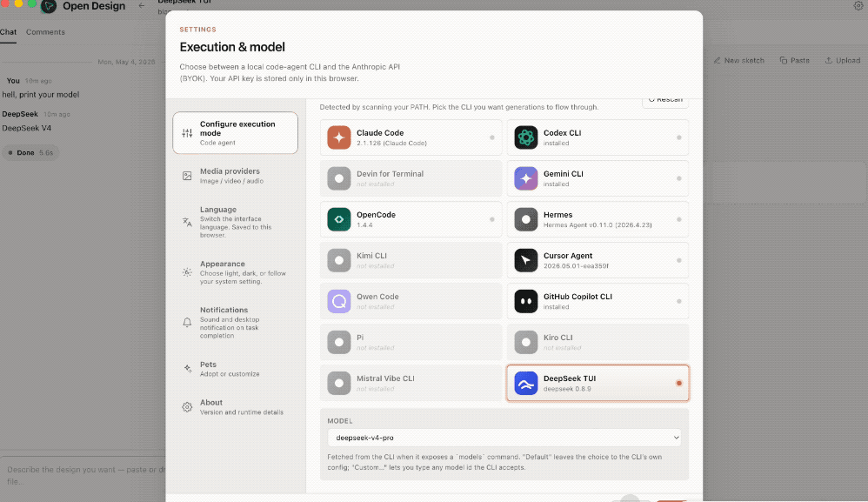Click the DeepSeek TUI whale icon

526,383
